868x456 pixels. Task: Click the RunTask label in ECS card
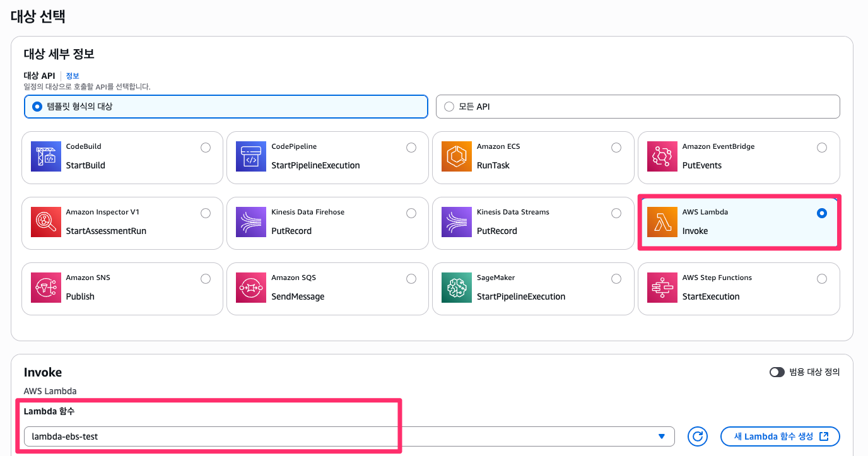[x=493, y=165]
